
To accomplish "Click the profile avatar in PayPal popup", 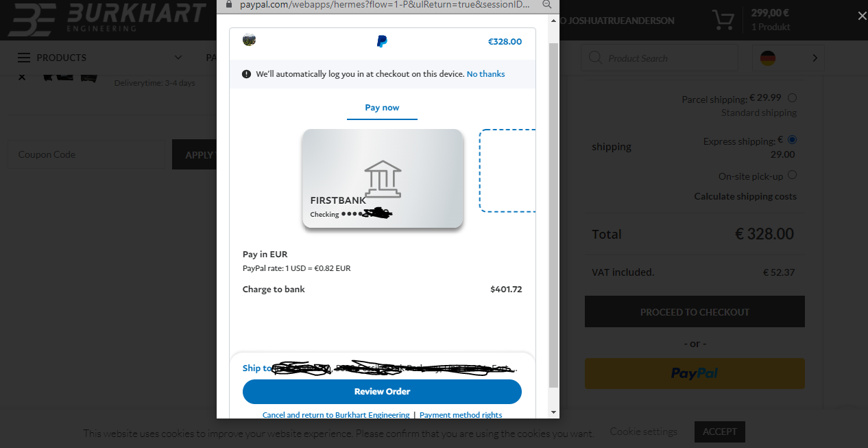I will (x=250, y=40).
